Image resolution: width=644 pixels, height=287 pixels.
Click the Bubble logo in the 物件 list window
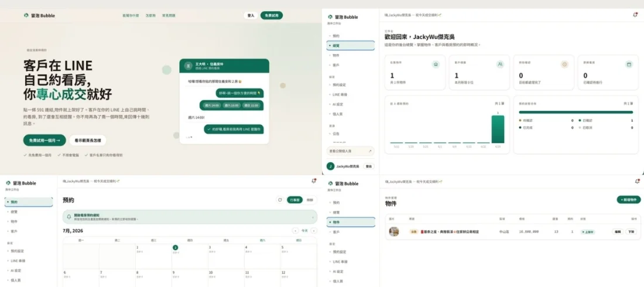click(x=342, y=183)
